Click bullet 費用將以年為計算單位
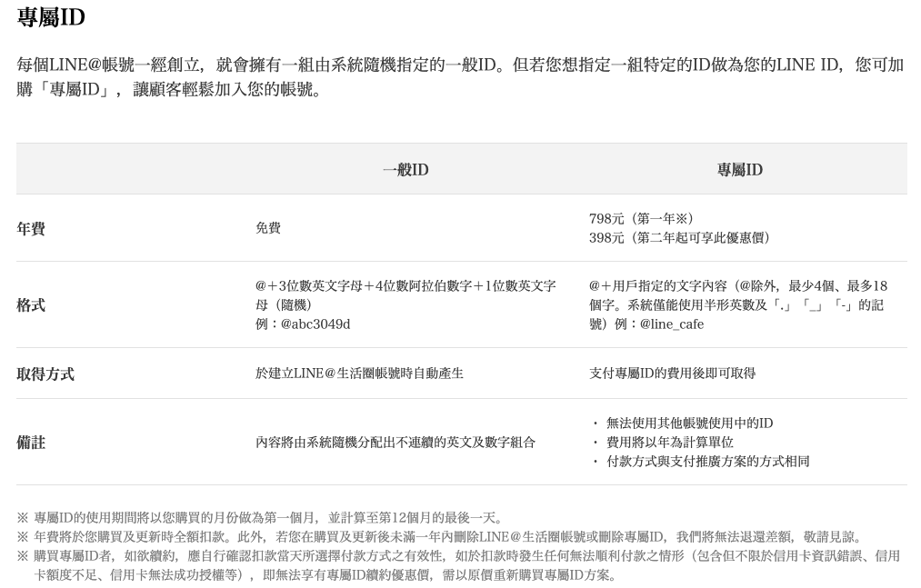This screenshot has height=588, width=921. point(669,442)
